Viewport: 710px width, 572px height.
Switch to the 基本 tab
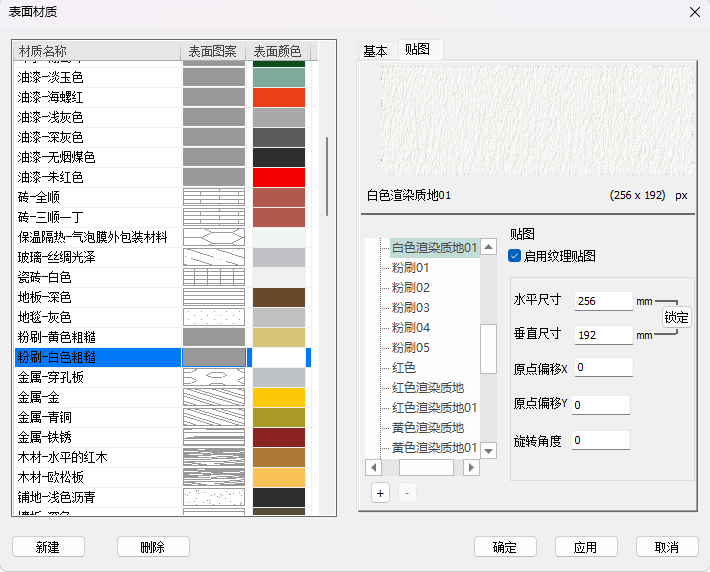point(376,51)
